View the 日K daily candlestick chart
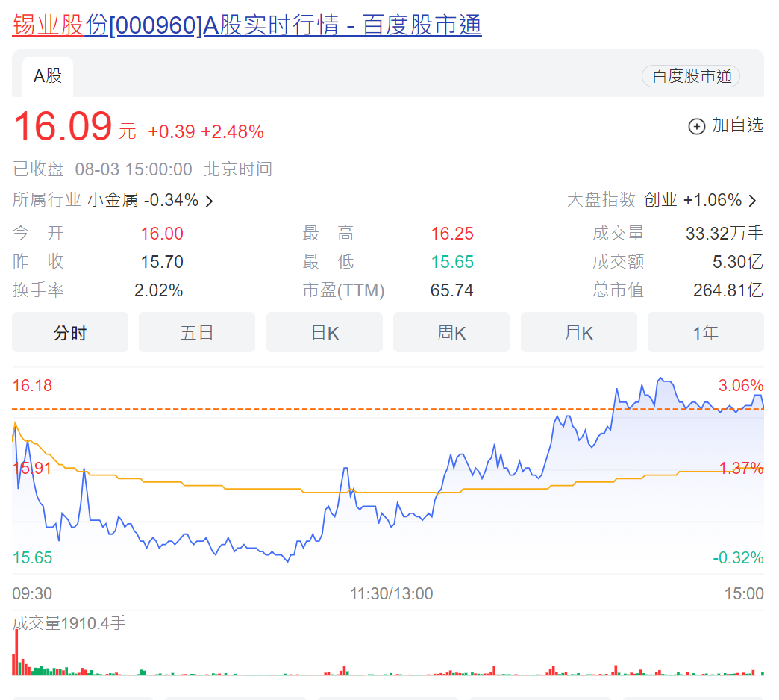Screen dimensions: 779x700 [324, 332]
